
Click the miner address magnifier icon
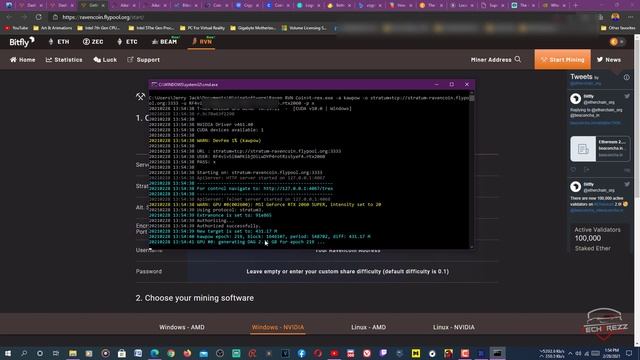[x=518, y=59]
